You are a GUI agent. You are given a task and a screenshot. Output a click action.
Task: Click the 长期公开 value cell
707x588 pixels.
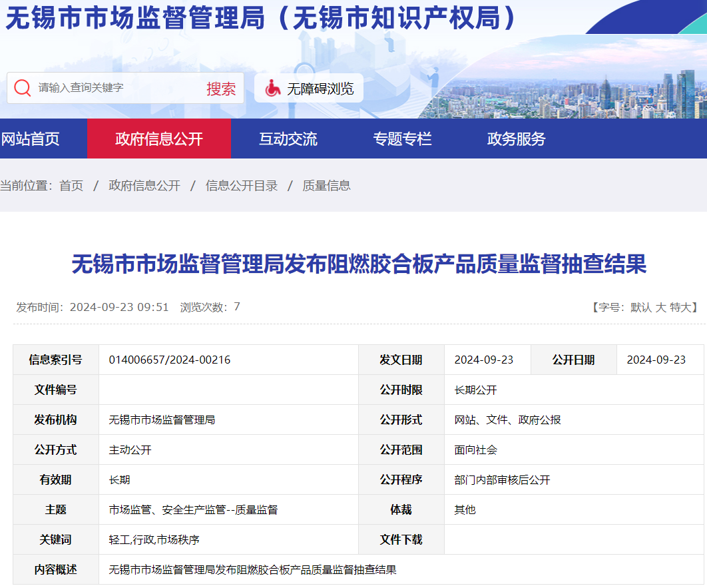(x=574, y=390)
